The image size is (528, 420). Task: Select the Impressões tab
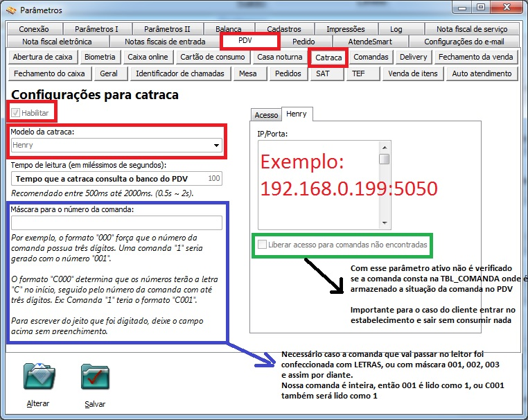346,29
